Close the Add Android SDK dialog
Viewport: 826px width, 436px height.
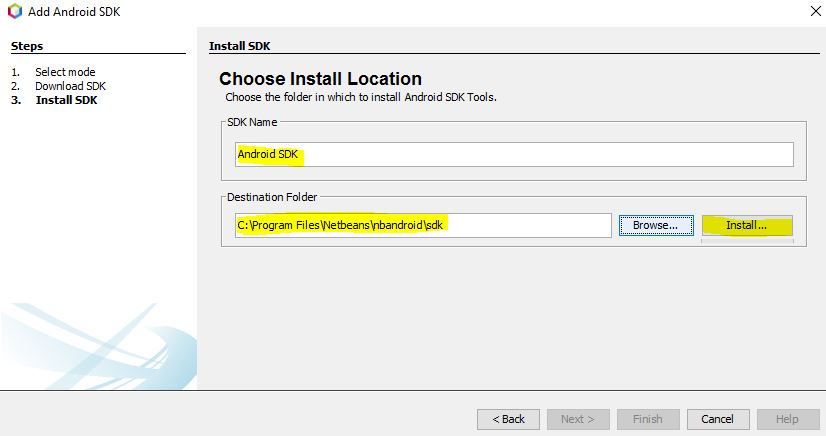815,11
